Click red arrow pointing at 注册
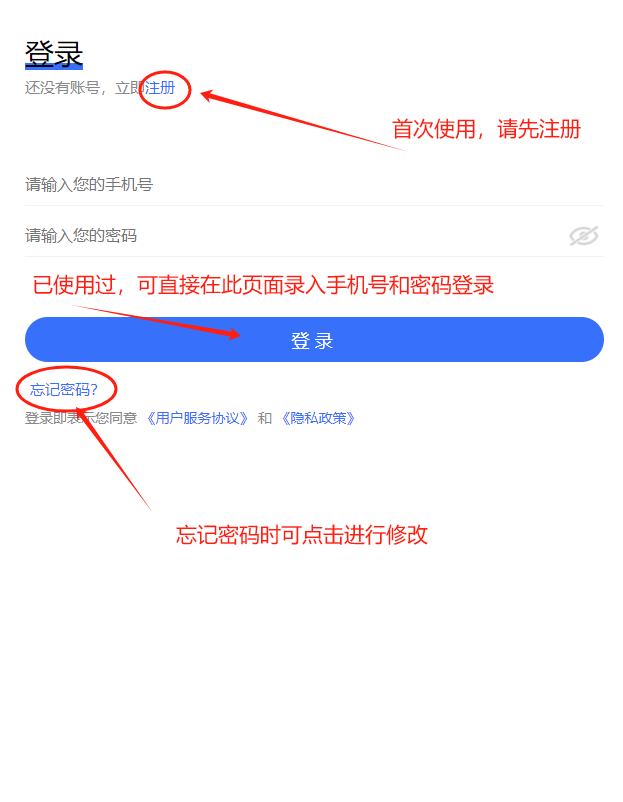The width and height of the screenshot is (623, 802). click(x=303, y=121)
